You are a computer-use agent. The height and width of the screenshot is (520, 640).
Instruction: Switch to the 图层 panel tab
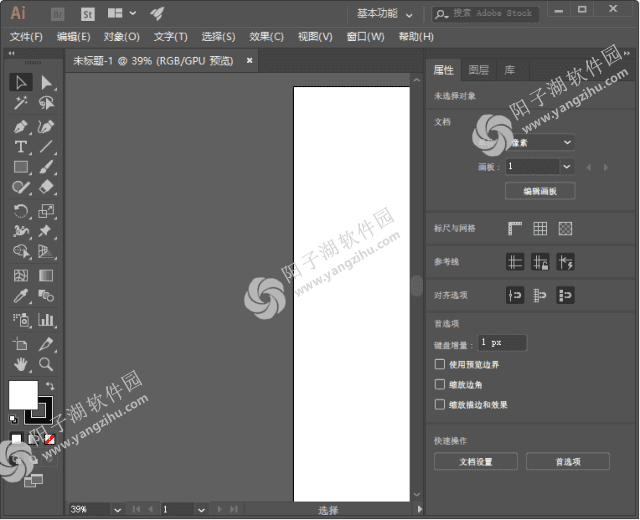tap(478, 70)
